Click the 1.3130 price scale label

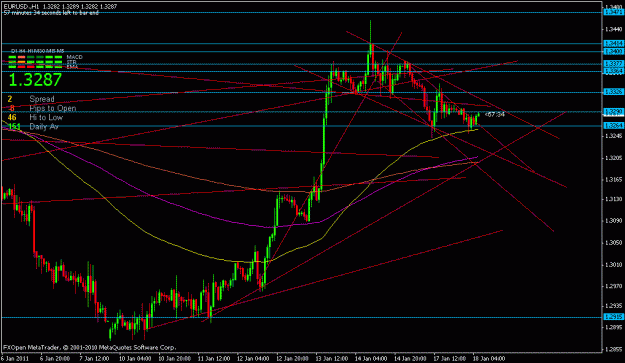[613, 199]
